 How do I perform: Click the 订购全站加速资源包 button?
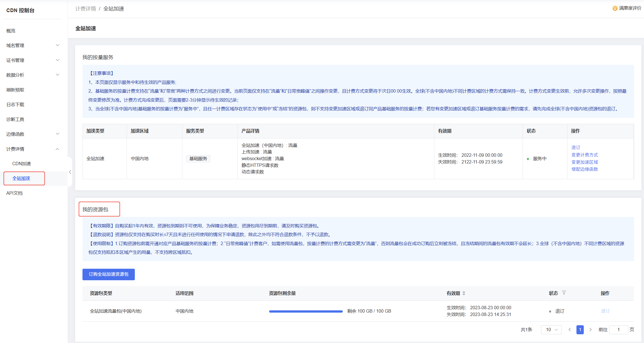coord(108,274)
